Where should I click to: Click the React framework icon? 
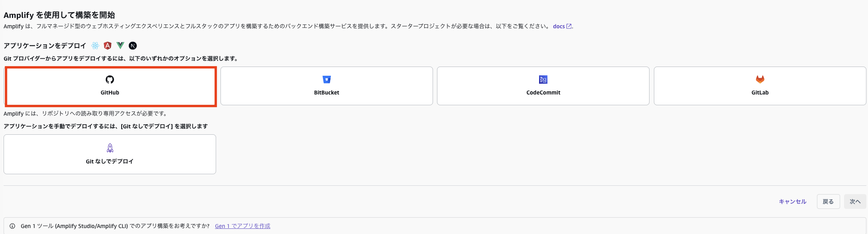pos(95,45)
